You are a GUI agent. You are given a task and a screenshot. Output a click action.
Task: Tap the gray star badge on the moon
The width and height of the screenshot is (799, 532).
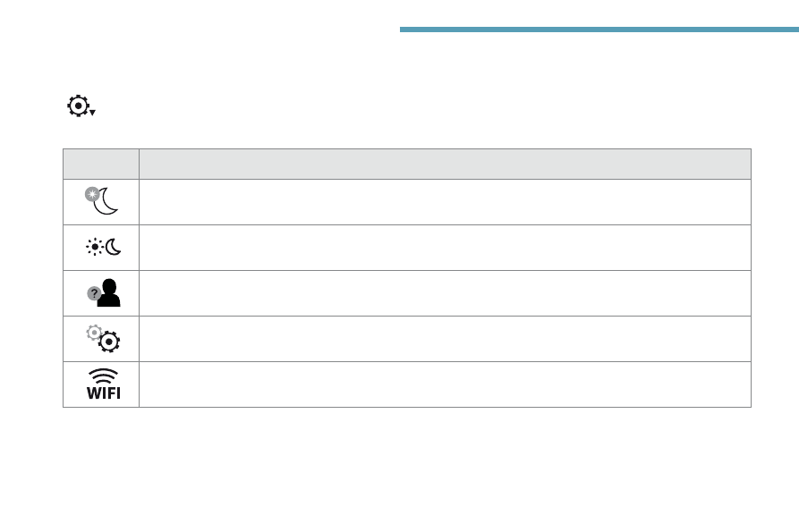coord(92,194)
